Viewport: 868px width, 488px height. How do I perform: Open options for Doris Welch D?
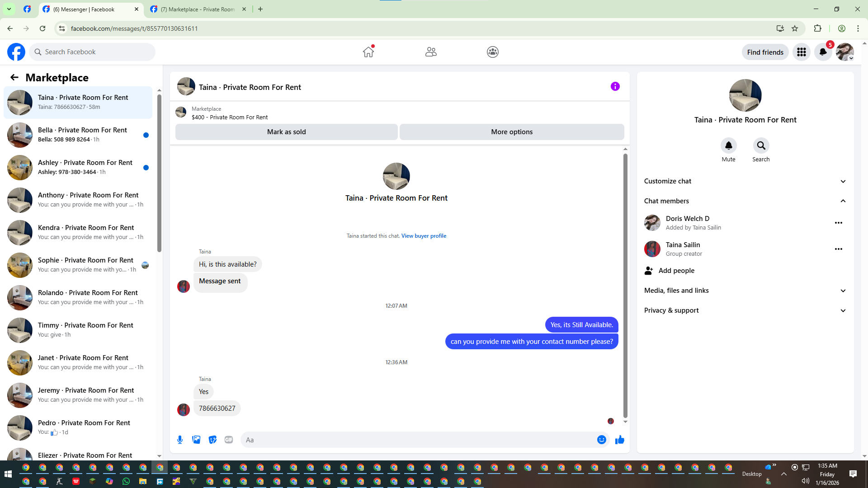[x=838, y=223]
